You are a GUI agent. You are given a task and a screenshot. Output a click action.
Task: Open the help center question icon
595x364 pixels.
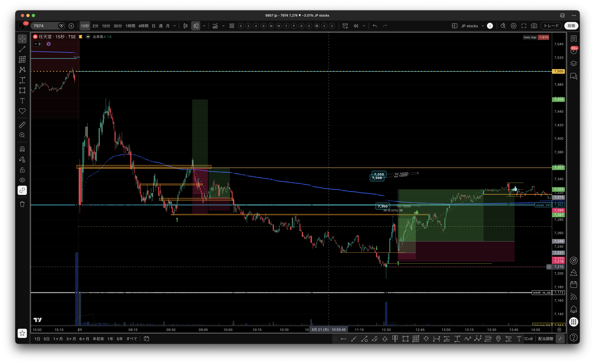[574, 337]
